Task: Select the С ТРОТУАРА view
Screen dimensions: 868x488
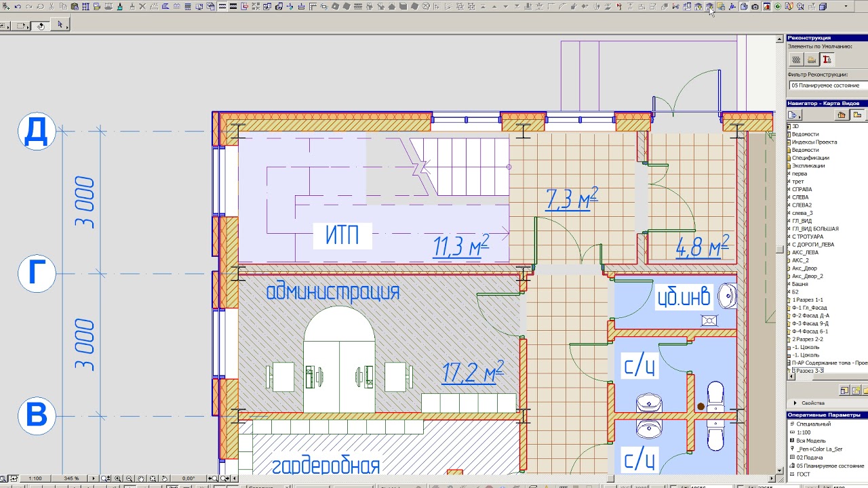Action: click(x=807, y=237)
